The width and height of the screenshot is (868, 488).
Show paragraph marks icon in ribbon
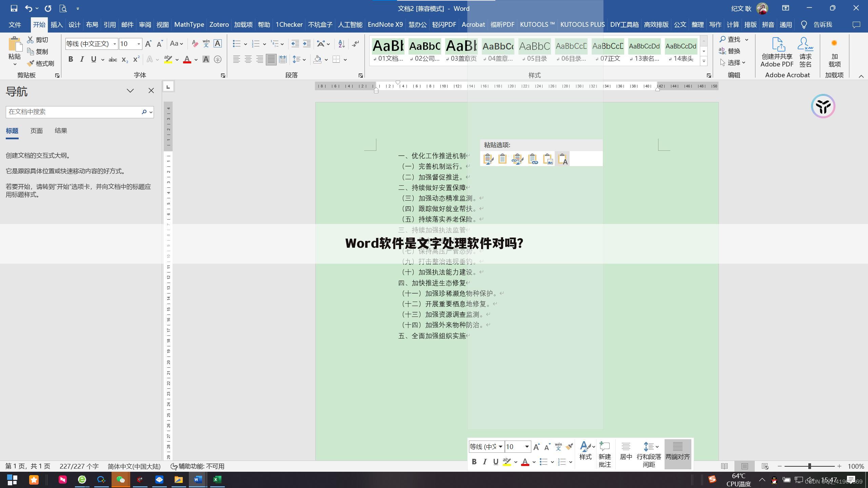tap(356, 44)
